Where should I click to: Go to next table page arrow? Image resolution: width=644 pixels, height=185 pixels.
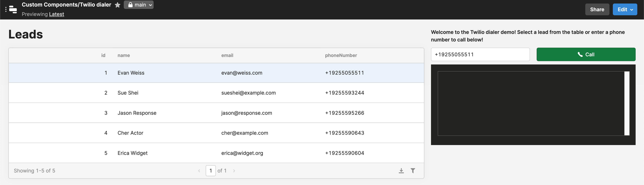pos(234,171)
